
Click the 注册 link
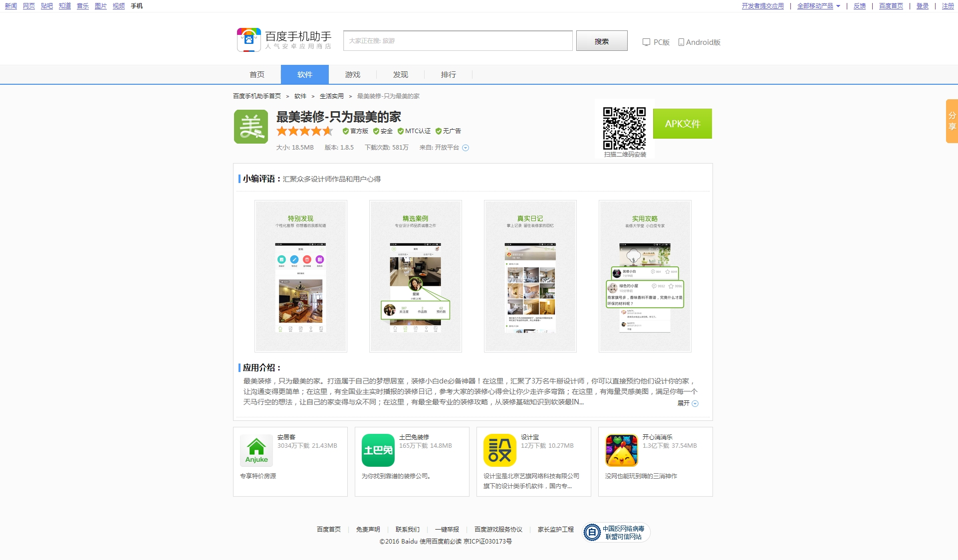(x=948, y=6)
